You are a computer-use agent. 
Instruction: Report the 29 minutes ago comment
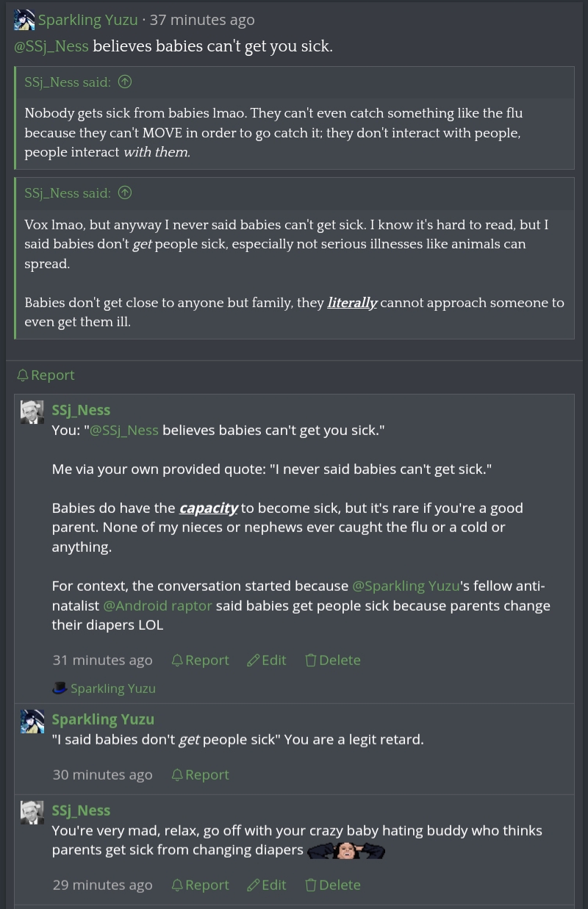click(x=200, y=885)
